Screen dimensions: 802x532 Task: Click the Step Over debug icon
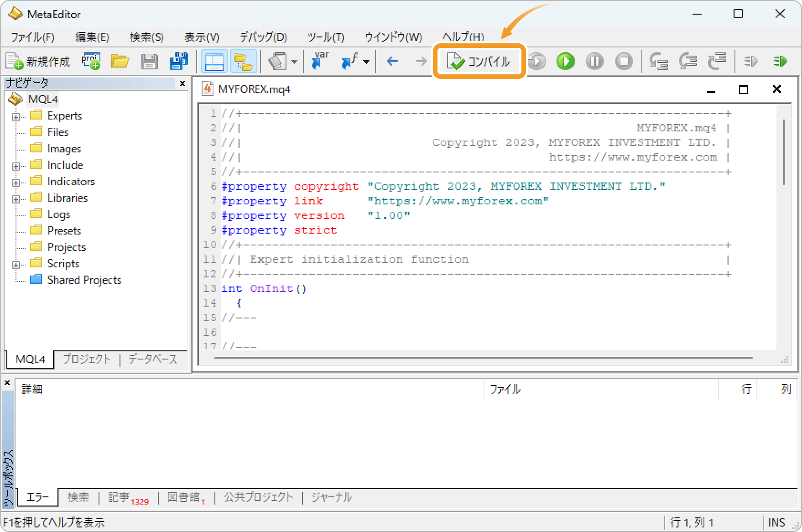point(687,61)
